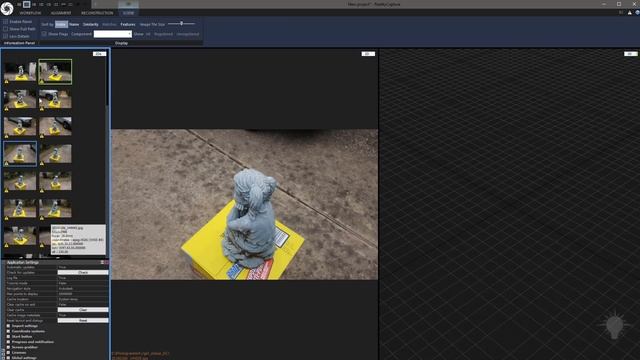The image size is (640, 360).
Task: Open the 3D view type selector
Action: pos(630,54)
